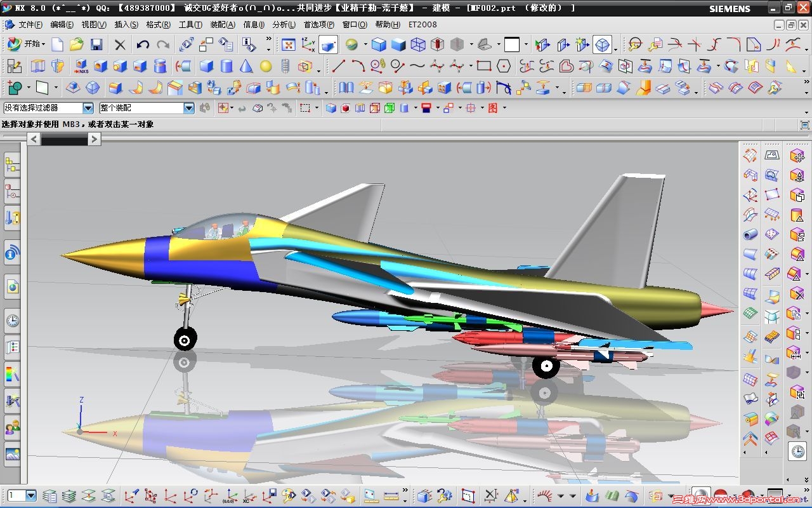This screenshot has width=812, height=508.
Task: Open the snap point dropdown arrow
Action: pos(232,108)
